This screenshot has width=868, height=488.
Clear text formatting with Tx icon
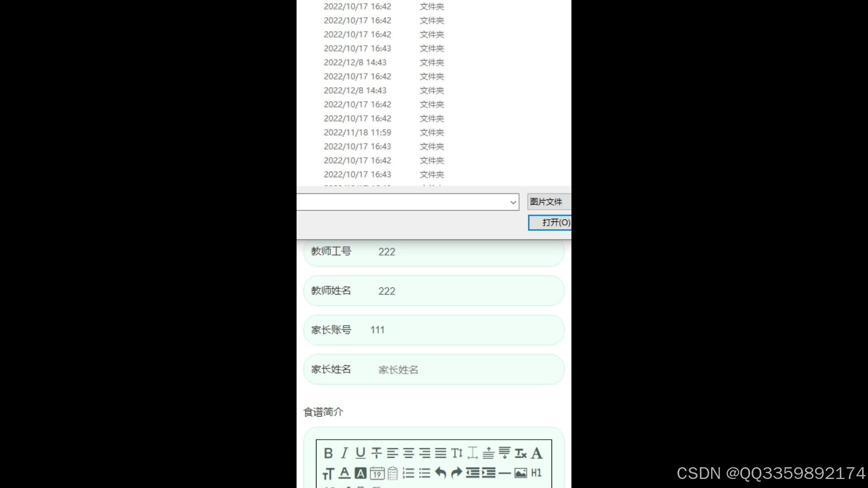click(521, 453)
